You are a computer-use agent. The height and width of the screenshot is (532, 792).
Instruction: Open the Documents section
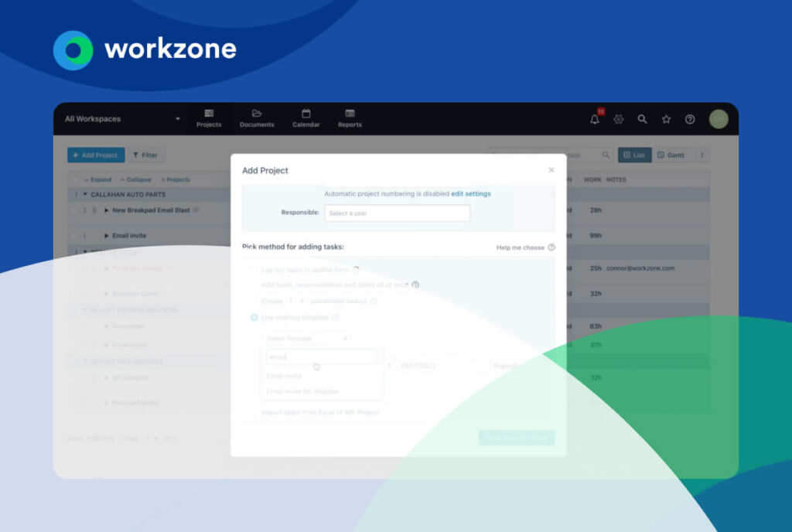click(256, 118)
